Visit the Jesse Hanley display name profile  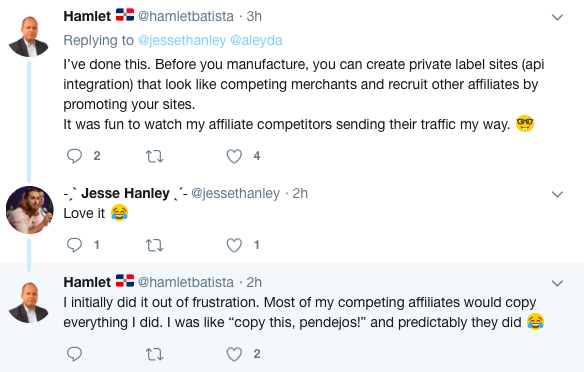click(x=126, y=193)
